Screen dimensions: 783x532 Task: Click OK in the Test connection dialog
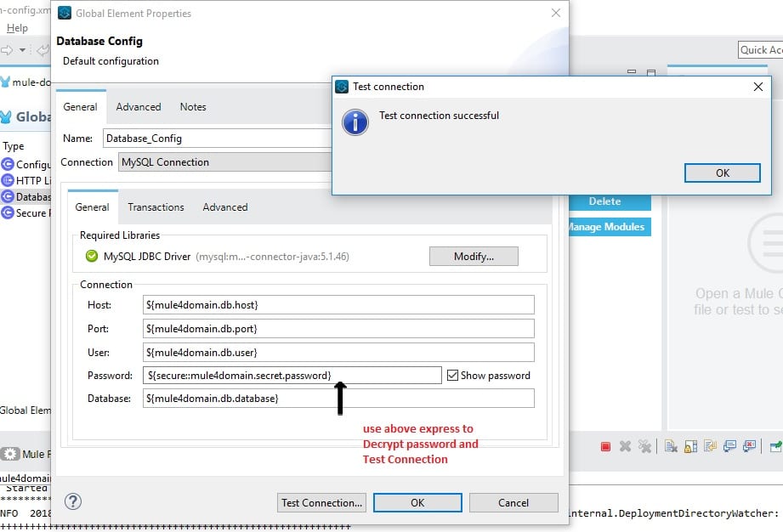point(722,173)
